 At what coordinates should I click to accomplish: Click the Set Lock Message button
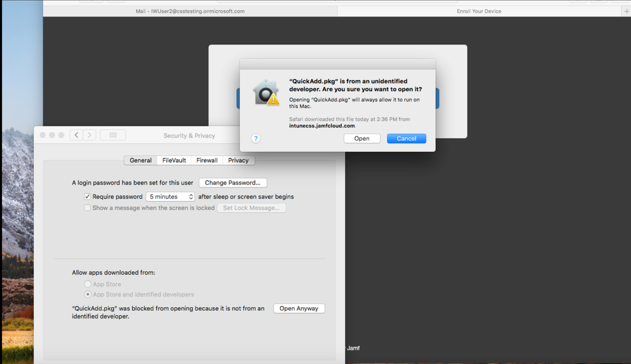click(251, 208)
